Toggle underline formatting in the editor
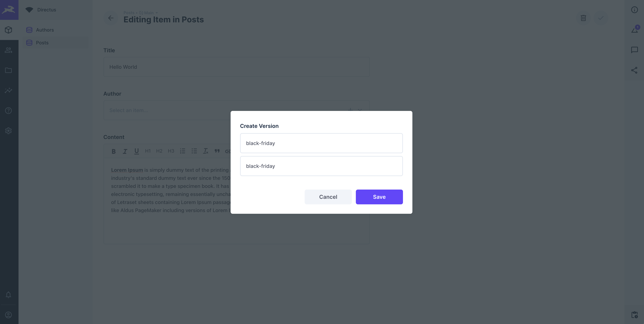This screenshot has height=324, width=644. pyautogui.click(x=137, y=151)
